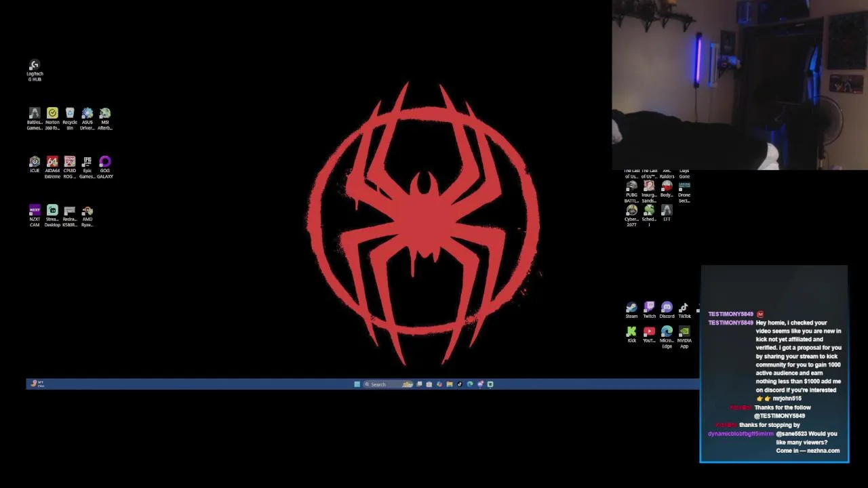Open the Cyberpunk 2077 shortcut
Viewport: 868px width, 488px height.
coord(631,216)
